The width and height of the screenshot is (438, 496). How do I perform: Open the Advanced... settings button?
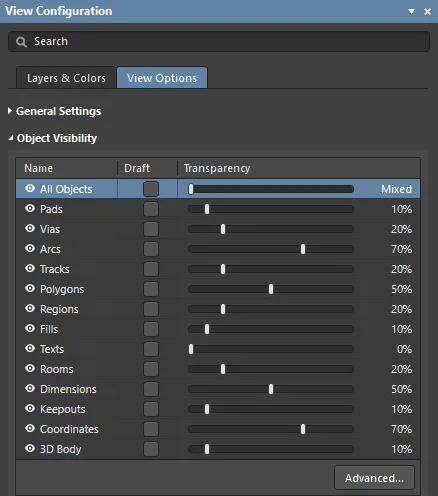coord(374,478)
